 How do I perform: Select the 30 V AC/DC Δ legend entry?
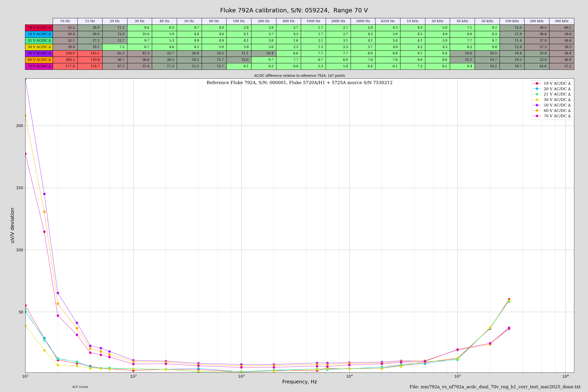pos(552,100)
